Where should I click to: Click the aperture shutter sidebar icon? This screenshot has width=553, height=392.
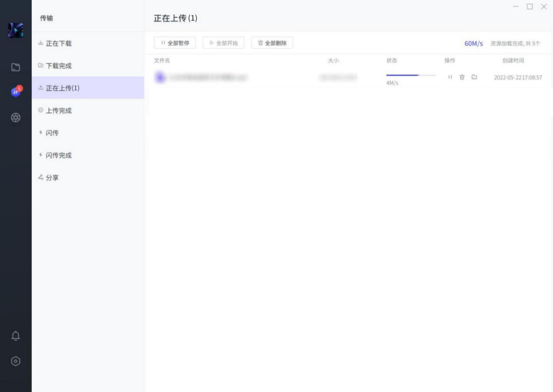[x=16, y=117]
